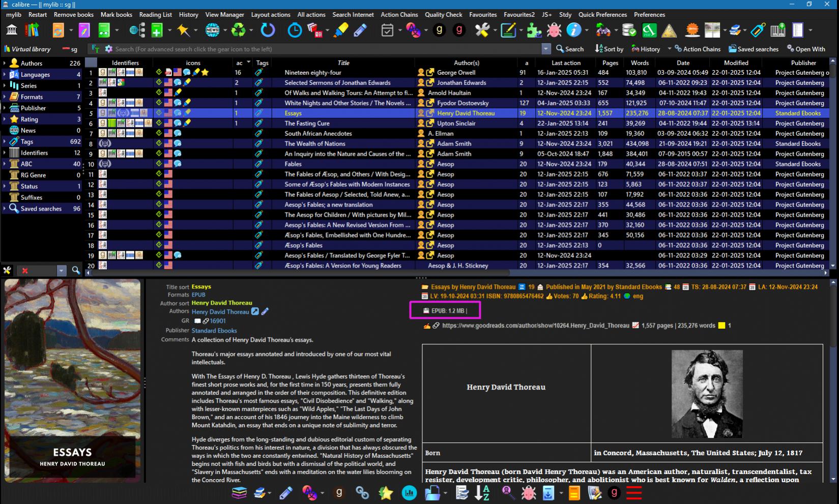Image resolution: width=839 pixels, height=504 pixels.
Task: Expand the Authors category in the tag browser
Action: coord(5,63)
